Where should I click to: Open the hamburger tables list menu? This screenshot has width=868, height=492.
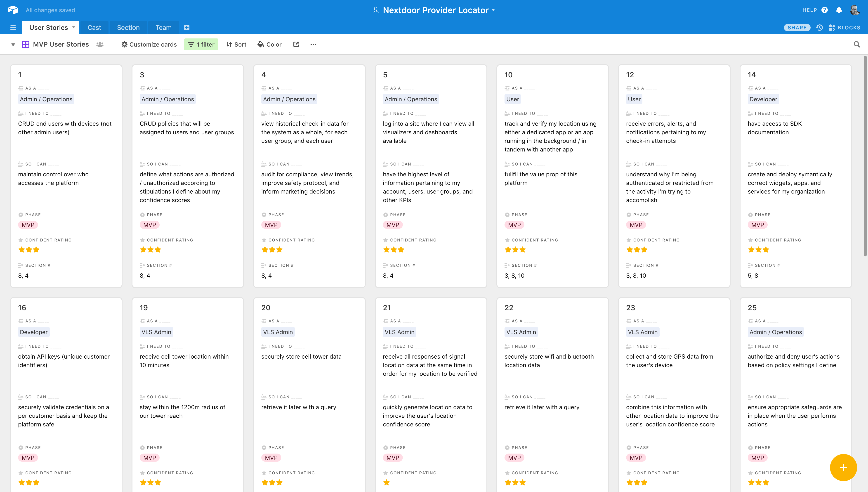pos(13,28)
